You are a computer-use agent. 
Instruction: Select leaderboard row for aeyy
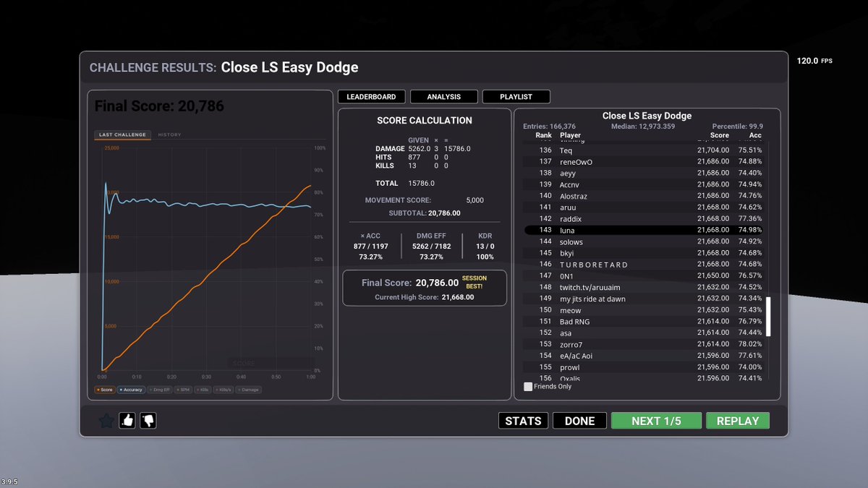coord(643,174)
